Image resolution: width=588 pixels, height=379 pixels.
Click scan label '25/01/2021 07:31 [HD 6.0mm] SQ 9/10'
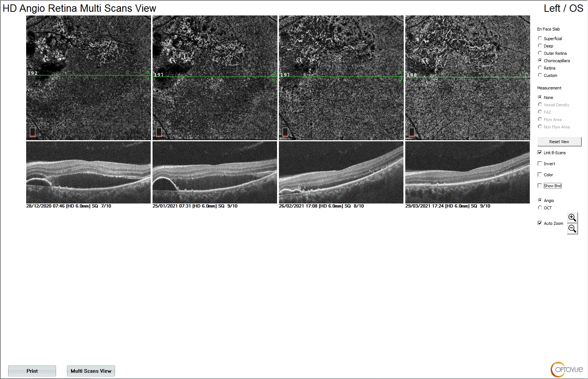point(195,206)
